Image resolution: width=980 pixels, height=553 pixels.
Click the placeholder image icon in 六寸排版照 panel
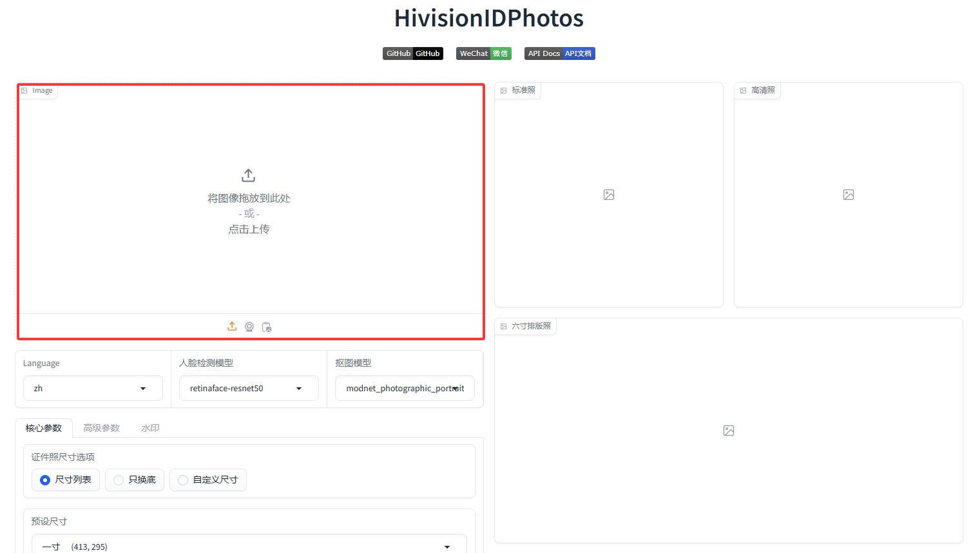[x=729, y=431]
